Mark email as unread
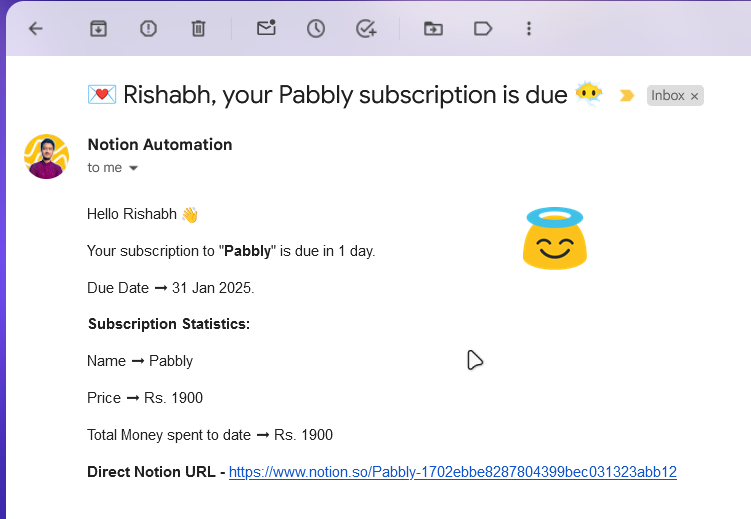 tap(266, 28)
